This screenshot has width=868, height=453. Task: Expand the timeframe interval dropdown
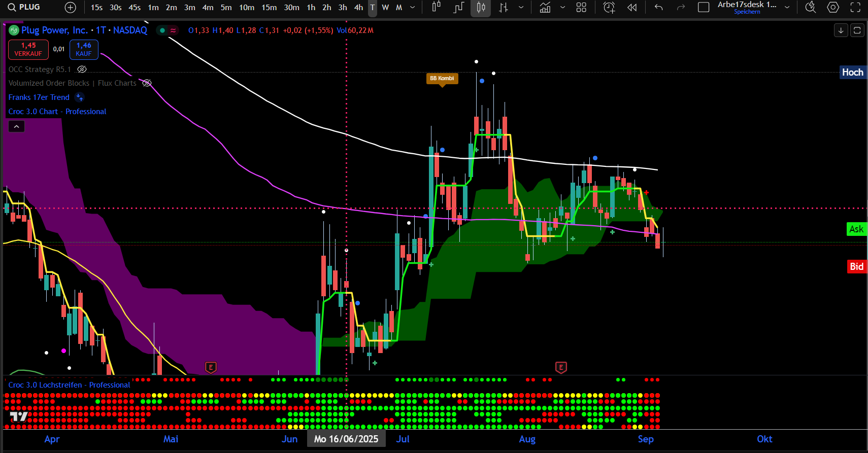pyautogui.click(x=413, y=8)
